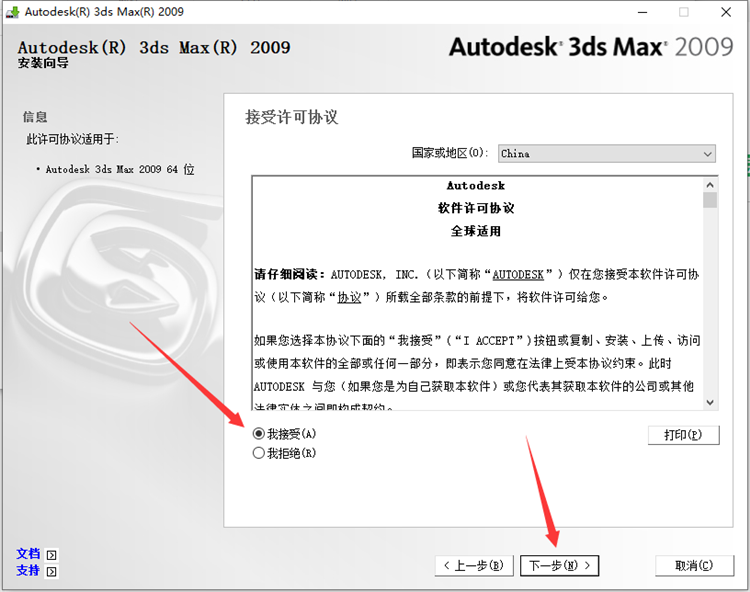Click the 此许可协议适用于 label
The image size is (750, 592).
[x=72, y=139]
